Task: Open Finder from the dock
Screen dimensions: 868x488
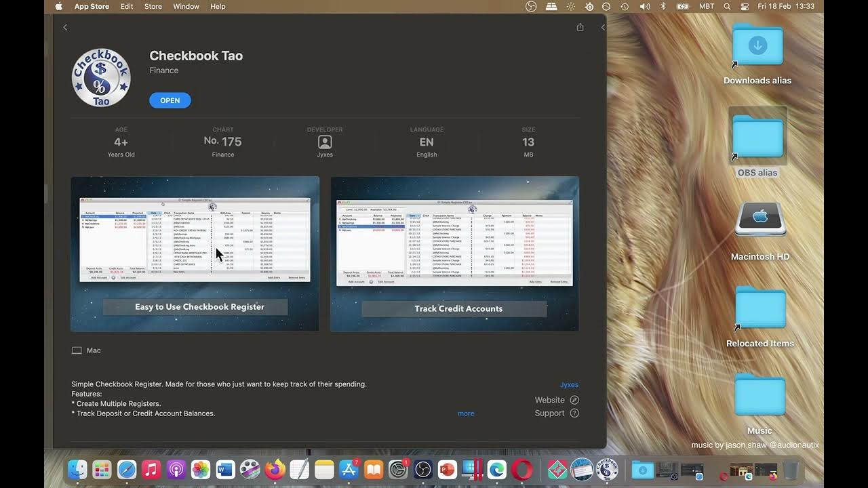Action: pyautogui.click(x=77, y=470)
